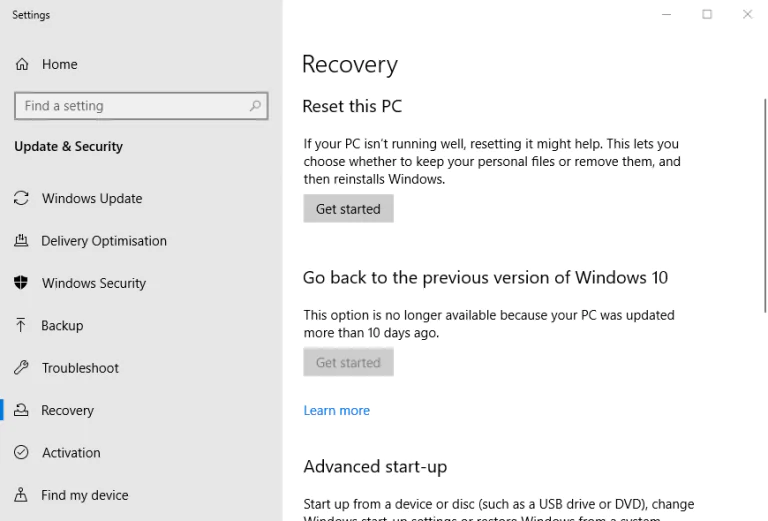768x521 pixels.
Task: Focus the Find a setting search box
Action: click(x=130, y=106)
